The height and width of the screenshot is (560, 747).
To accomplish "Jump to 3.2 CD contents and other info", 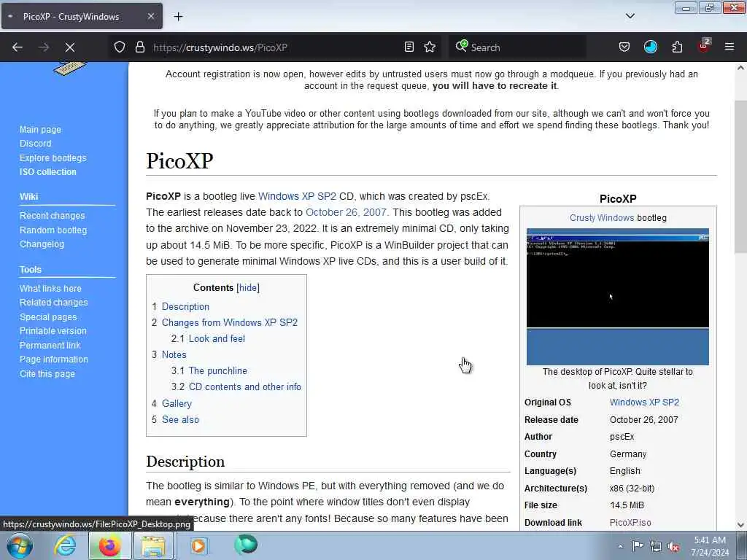I will [x=245, y=386].
